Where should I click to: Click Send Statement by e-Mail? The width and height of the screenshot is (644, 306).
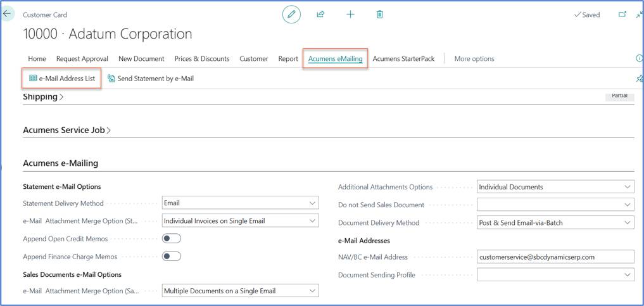(151, 79)
